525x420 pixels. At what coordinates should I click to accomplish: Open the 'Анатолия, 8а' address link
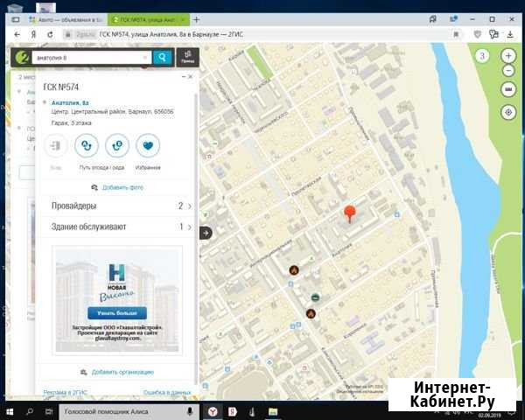pyautogui.click(x=70, y=102)
